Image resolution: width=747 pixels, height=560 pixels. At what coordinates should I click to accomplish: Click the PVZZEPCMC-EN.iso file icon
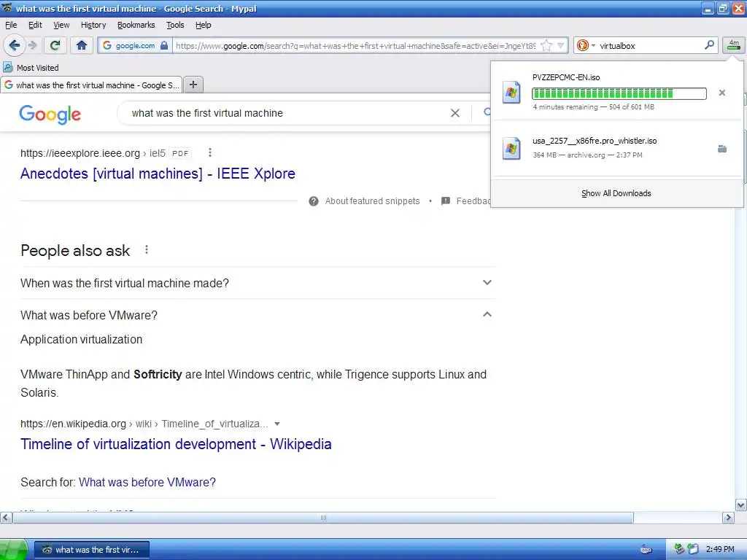511,92
